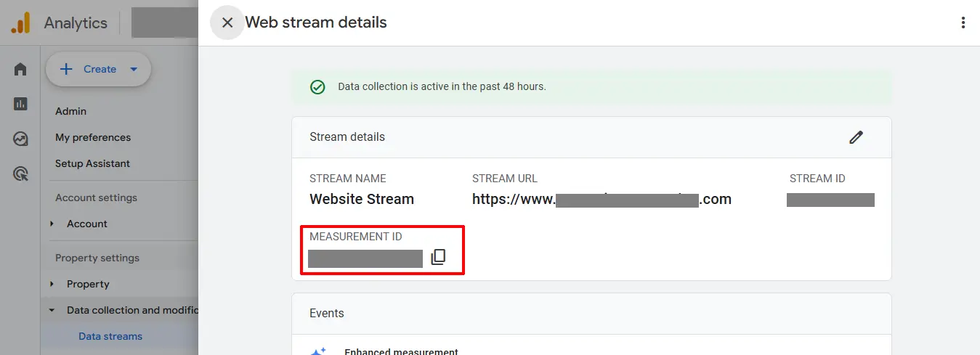This screenshot has height=355, width=980.
Task: Click the STREAM NAME label
Action: pyautogui.click(x=348, y=179)
